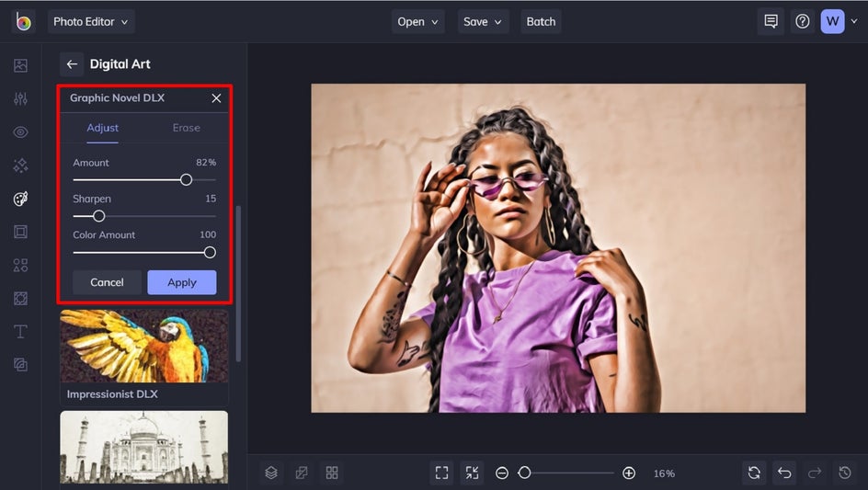Click the fill screen collapse icon
868x490 pixels.
point(472,473)
